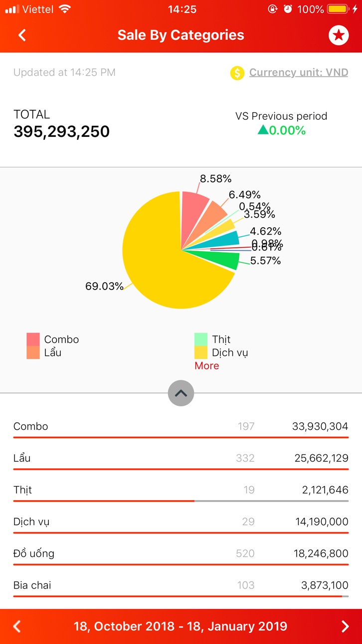Select the Combo legend color swatch
The height and width of the screenshot is (644, 362).
[x=33, y=339]
